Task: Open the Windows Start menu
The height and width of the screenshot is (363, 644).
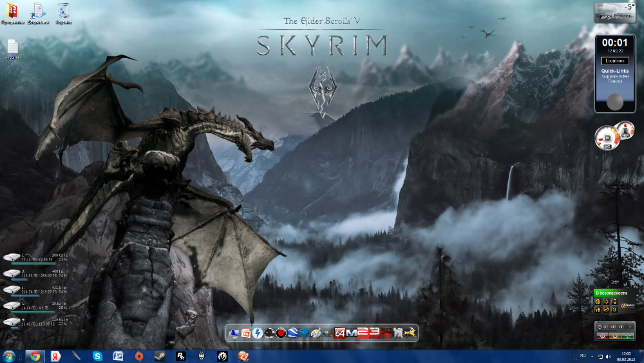Action: 8,356
